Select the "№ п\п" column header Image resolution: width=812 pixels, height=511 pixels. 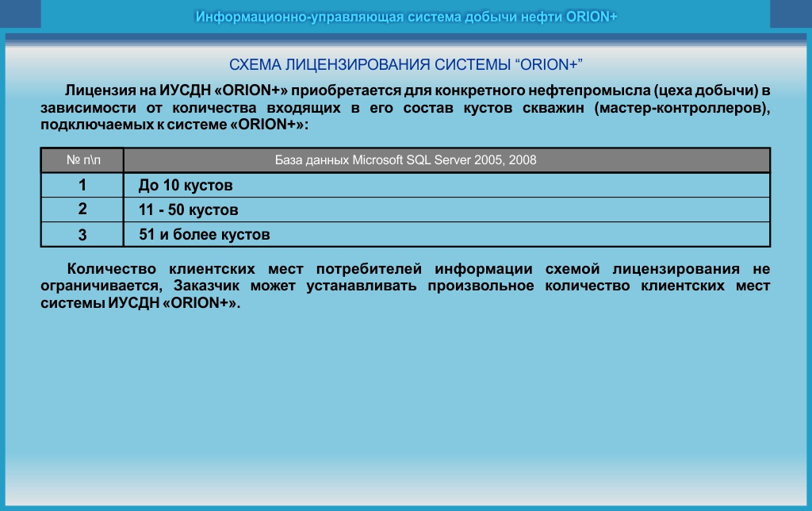tap(83, 160)
